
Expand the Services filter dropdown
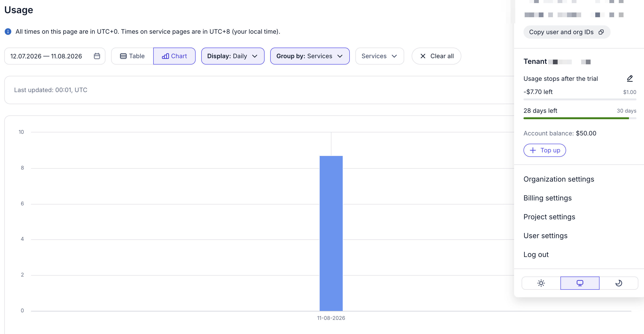coord(379,56)
